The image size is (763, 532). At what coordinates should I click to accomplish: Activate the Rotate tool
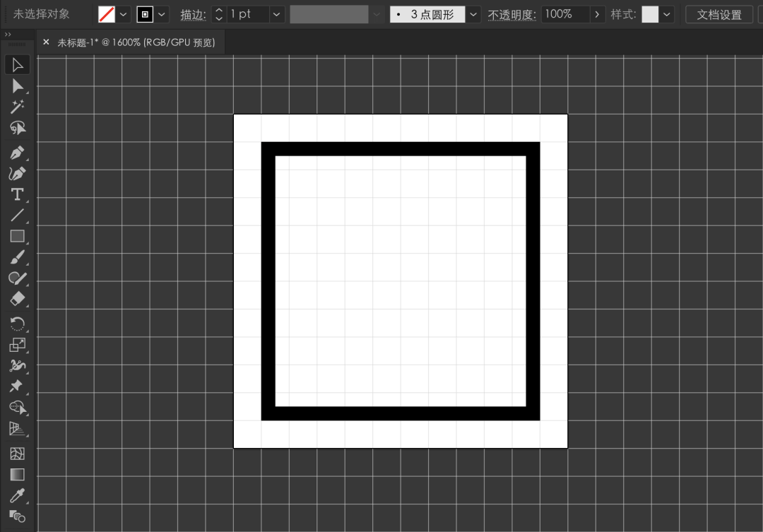coord(18,324)
